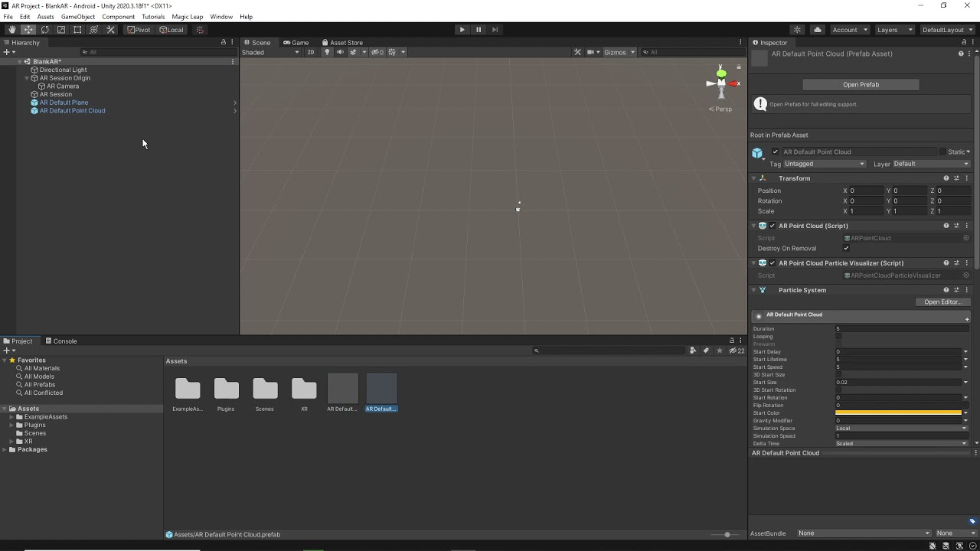Open the cloud Services icon
Image resolution: width=980 pixels, height=551 pixels.
click(x=817, y=30)
